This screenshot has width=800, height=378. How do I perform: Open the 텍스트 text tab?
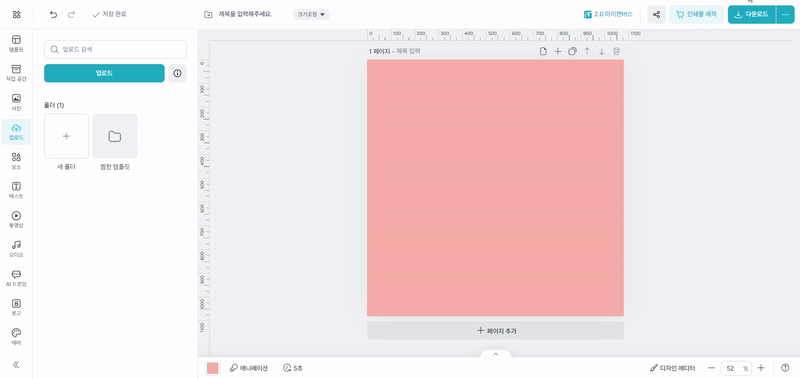pos(16,190)
